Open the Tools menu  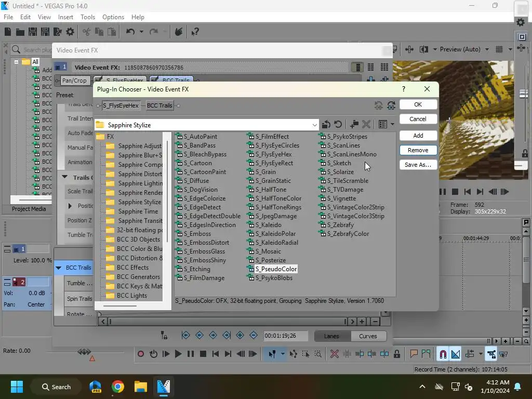(88, 17)
